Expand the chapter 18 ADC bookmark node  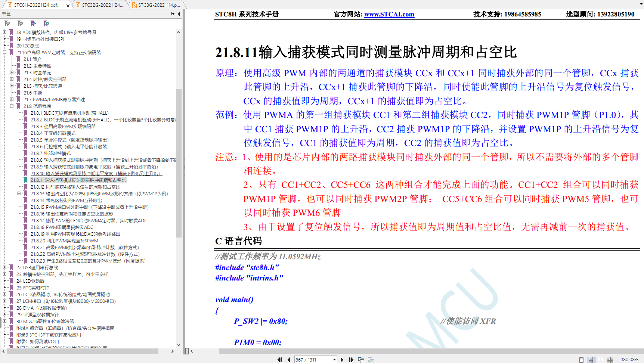pyautogui.click(x=5, y=32)
